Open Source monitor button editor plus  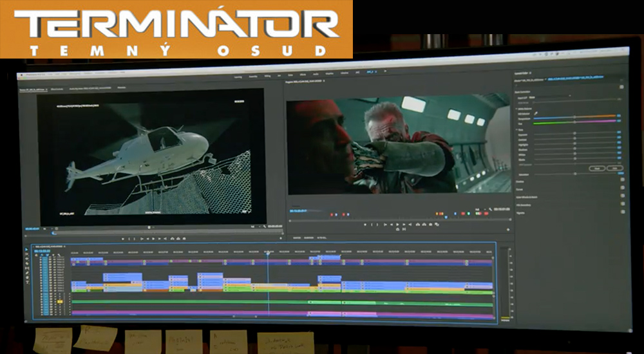281,238
